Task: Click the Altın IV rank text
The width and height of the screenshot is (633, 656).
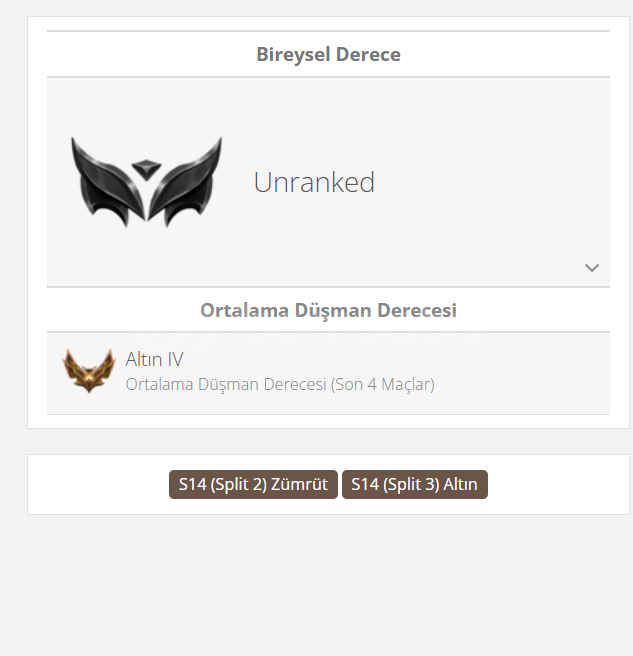Action: coord(154,359)
